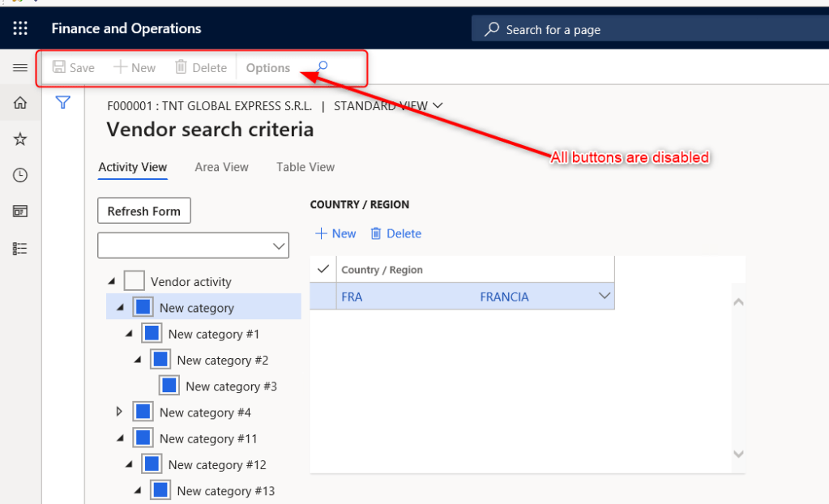Switch to the Area View tab
Screen dimensions: 829x504
221,167
